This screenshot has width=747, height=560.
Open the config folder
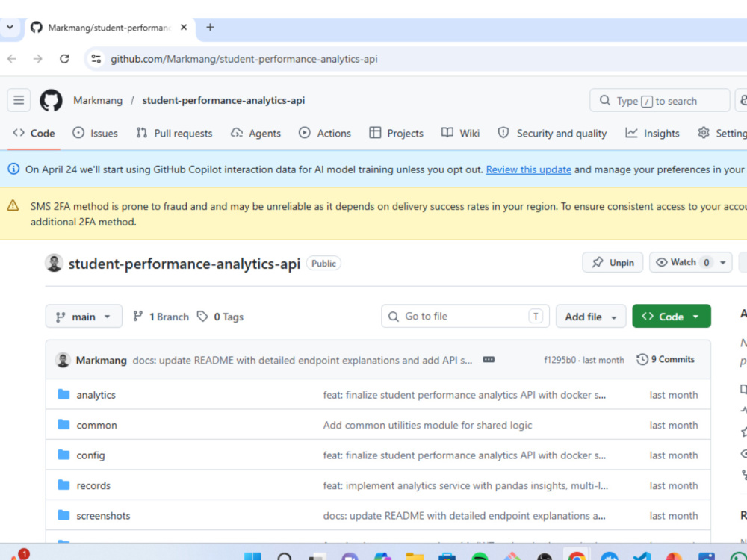click(90, 455)
